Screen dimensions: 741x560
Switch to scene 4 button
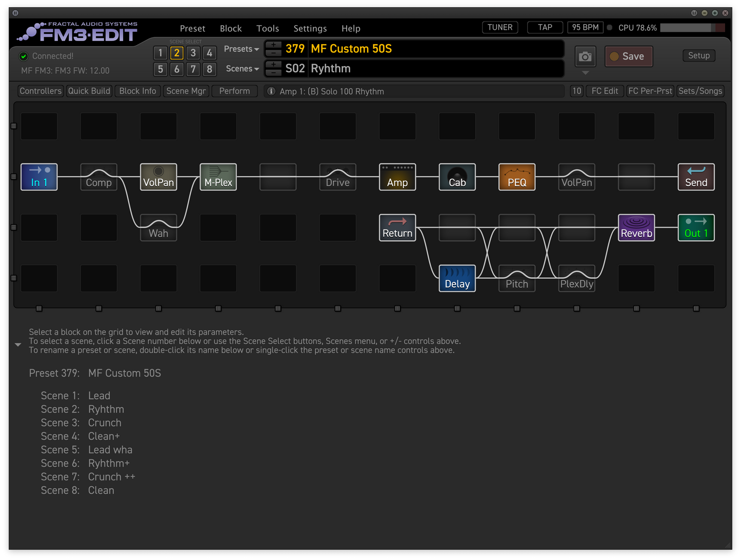point(209,53)
